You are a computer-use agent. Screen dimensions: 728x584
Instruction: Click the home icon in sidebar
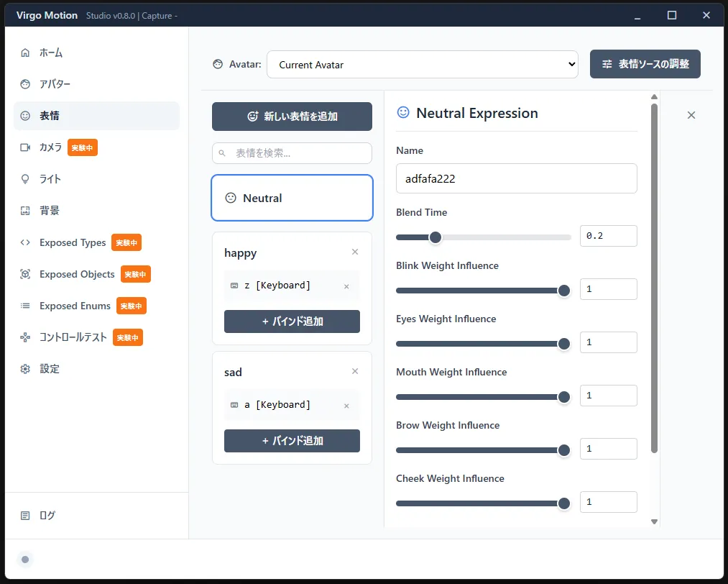tap(26, 53)
